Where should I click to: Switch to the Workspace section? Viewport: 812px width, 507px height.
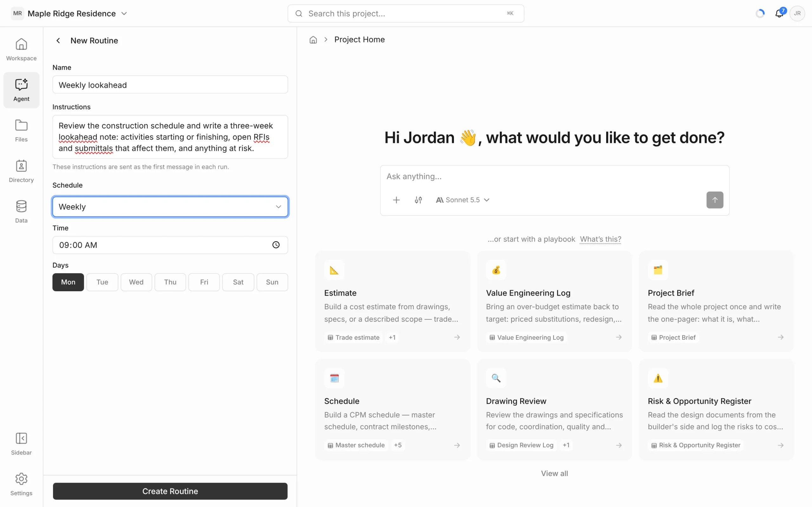coord(21,49)
